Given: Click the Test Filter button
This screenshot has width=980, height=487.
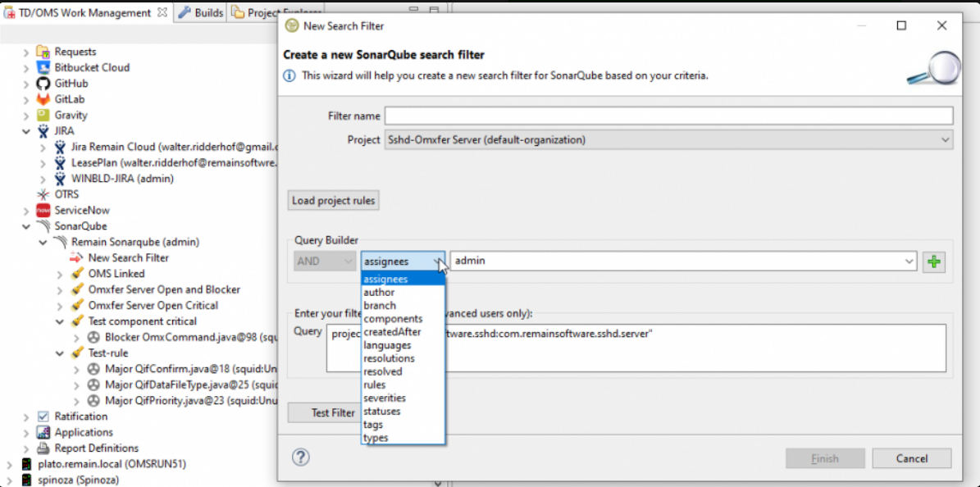Looking at the screenshot, I should tap(332, 412).
